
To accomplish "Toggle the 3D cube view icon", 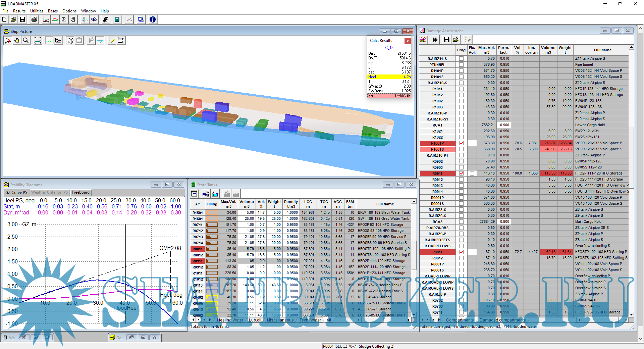I will (x=70, y=41).
